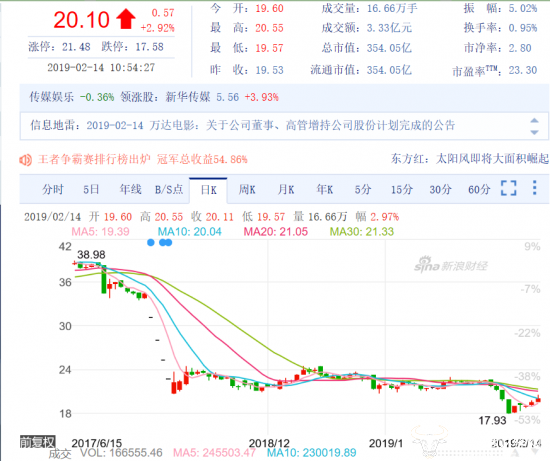Image resolution: width=550 pixels, height=461 pixels.
Task: Open the 传媒娱乐 sector link
Action: click(52, 97)
